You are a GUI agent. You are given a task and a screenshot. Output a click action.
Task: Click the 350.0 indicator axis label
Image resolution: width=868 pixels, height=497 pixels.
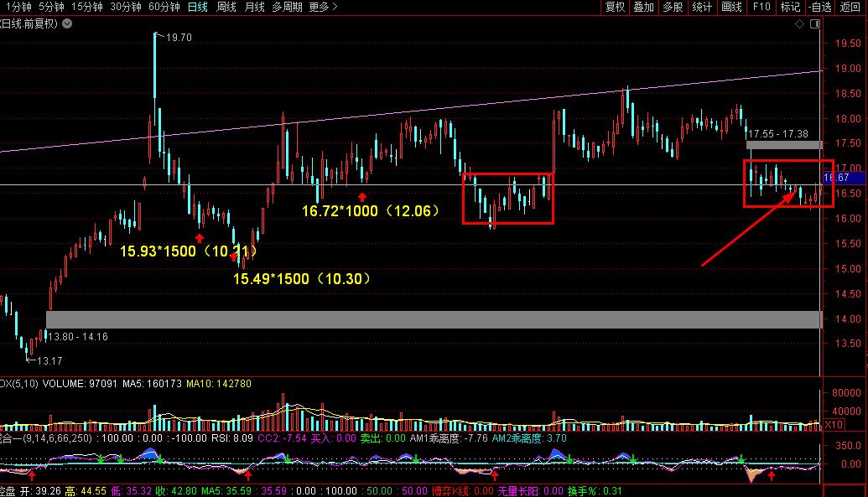tap(848, 446)
